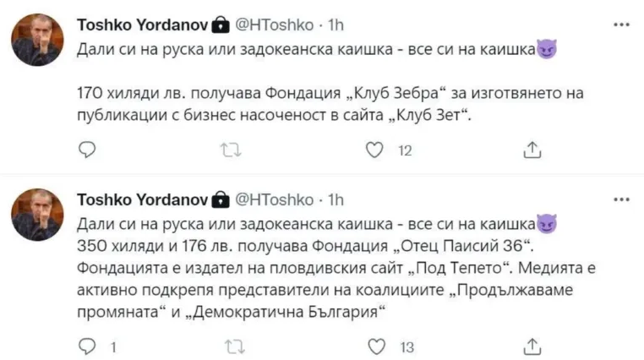Retweet the Отец Паисий tweet
This screenshot has height=360, width=644.
click(x=229, y=345)
